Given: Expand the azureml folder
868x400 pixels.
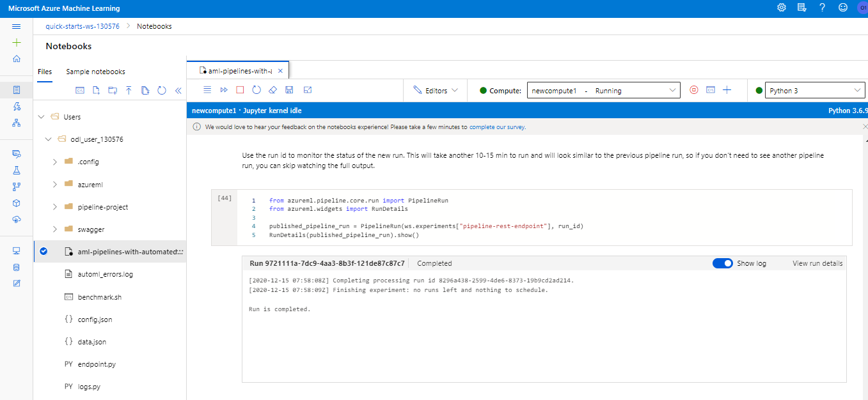Looking at the screenshot, I should click(x=55, y=184).
